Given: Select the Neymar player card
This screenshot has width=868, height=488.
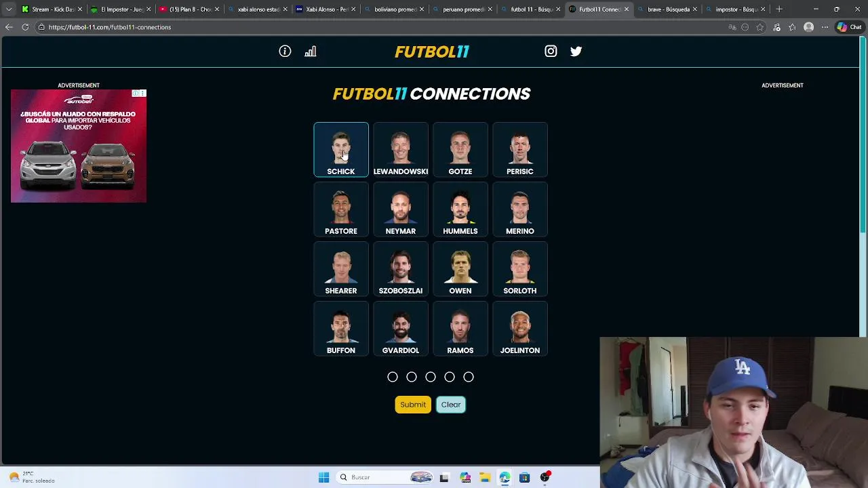Looking at the screenshot, I should coord(401,209).
